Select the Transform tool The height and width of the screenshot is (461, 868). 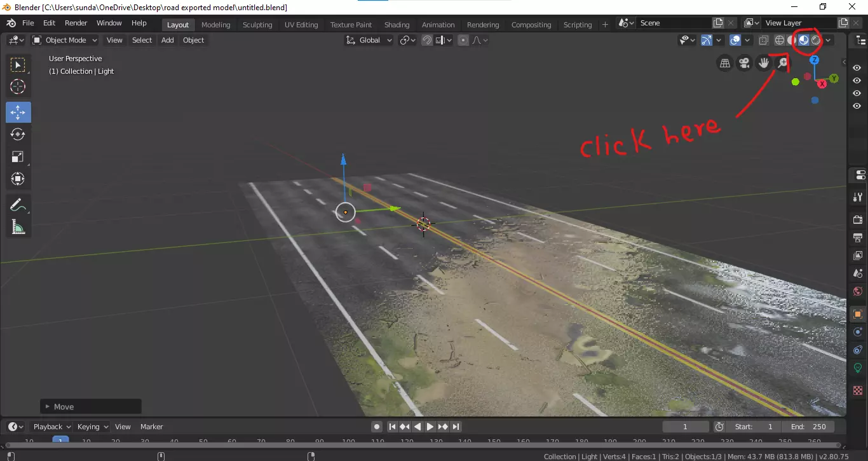pos(18,179)
